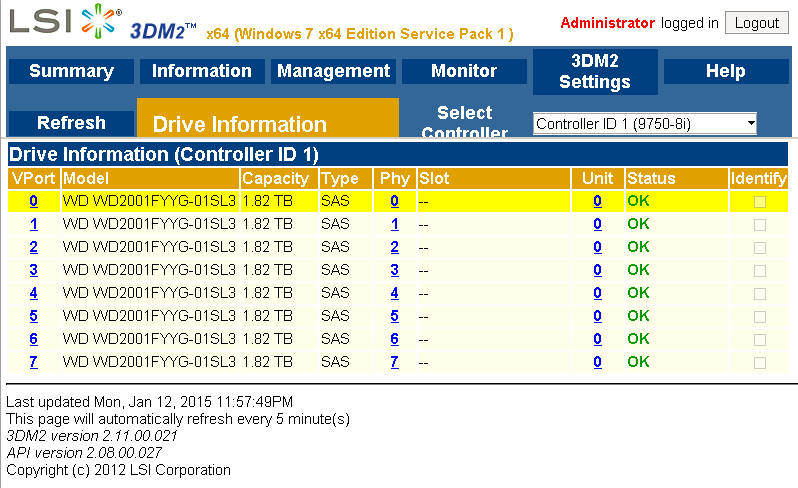
Task: Open the 3DM2 Settings menu
Action: pyautogui.click(x=595, y=72)
